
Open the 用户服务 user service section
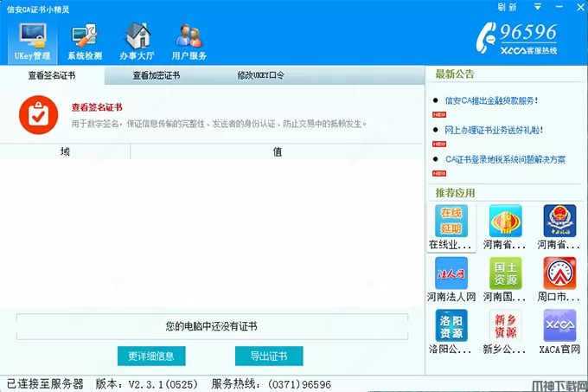[x=189, y=42]
